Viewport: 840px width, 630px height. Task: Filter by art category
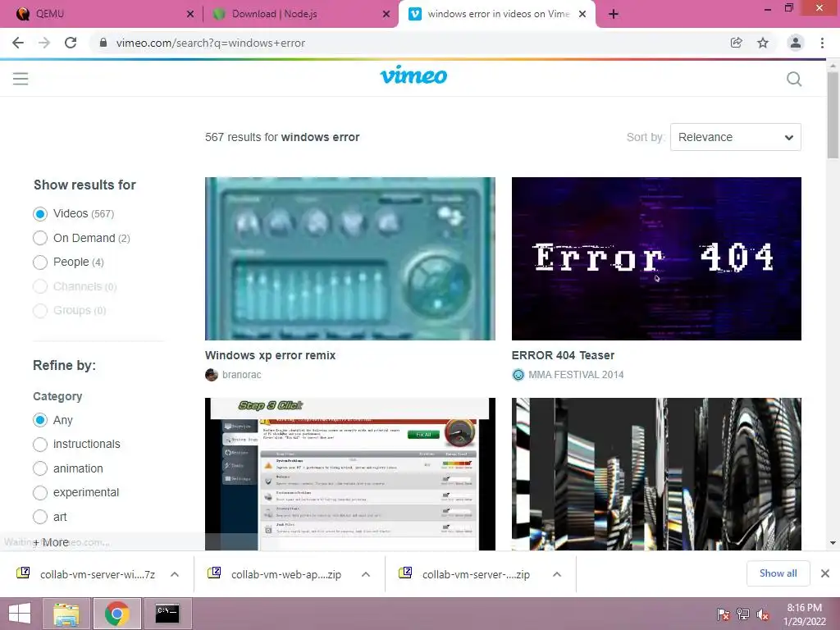tap(40, 517)
